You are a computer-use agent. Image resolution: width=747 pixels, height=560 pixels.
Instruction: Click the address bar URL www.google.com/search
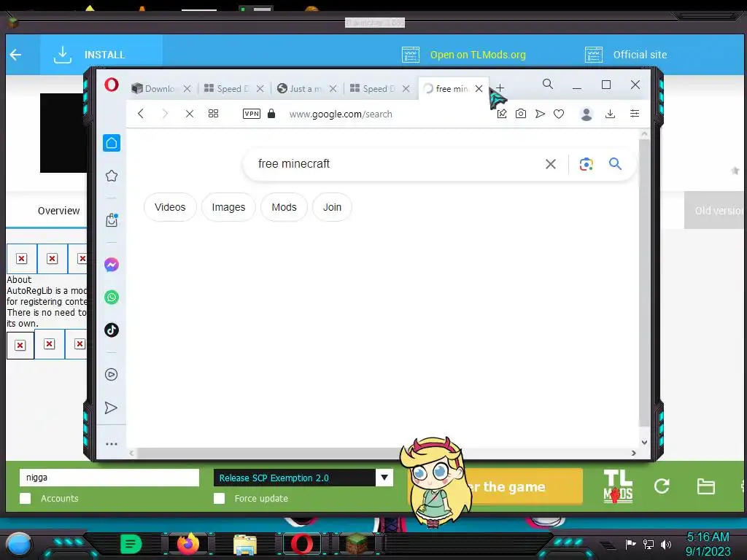click(341, 114)
